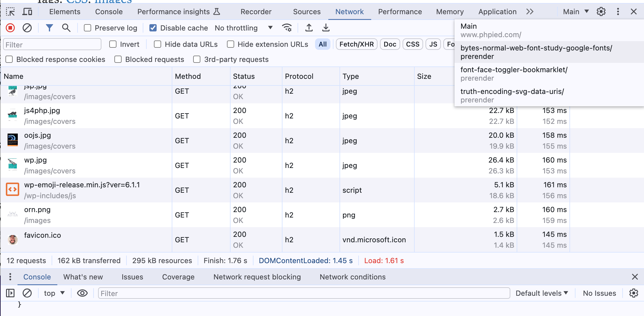
Task: Toggle the network filter funnel icon
Action: click(x=49, y=28)
